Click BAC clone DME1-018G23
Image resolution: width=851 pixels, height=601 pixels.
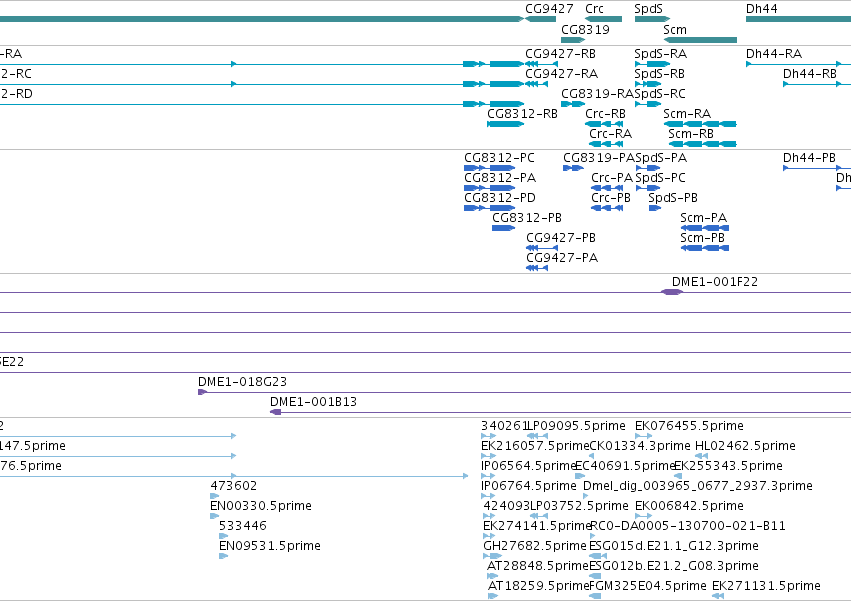coord(242,382)
